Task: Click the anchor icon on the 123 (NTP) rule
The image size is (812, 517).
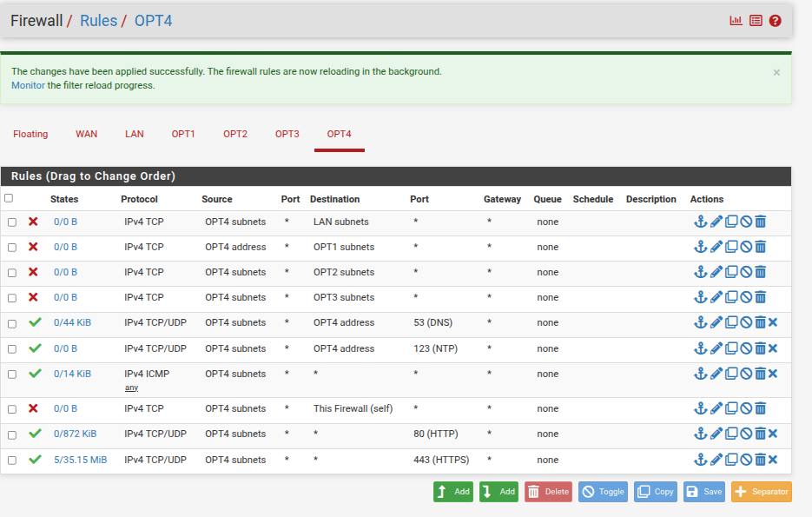Action: click(700, 348)
